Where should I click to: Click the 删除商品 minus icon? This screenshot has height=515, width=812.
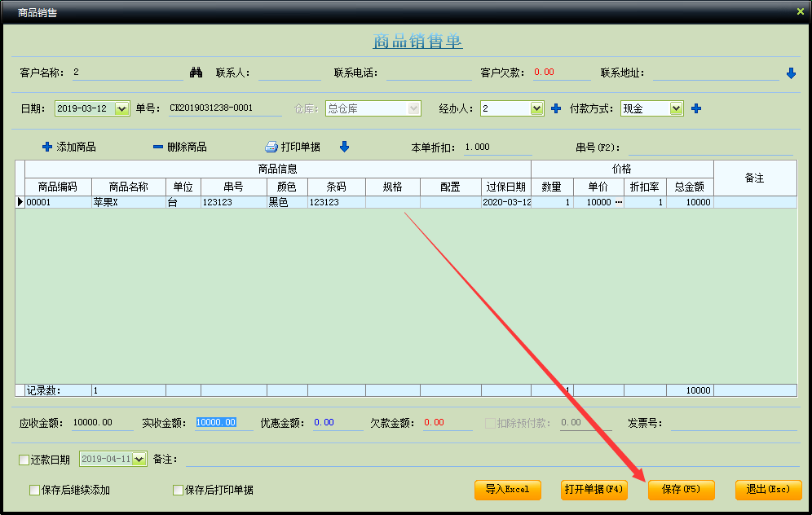[158, 147]
